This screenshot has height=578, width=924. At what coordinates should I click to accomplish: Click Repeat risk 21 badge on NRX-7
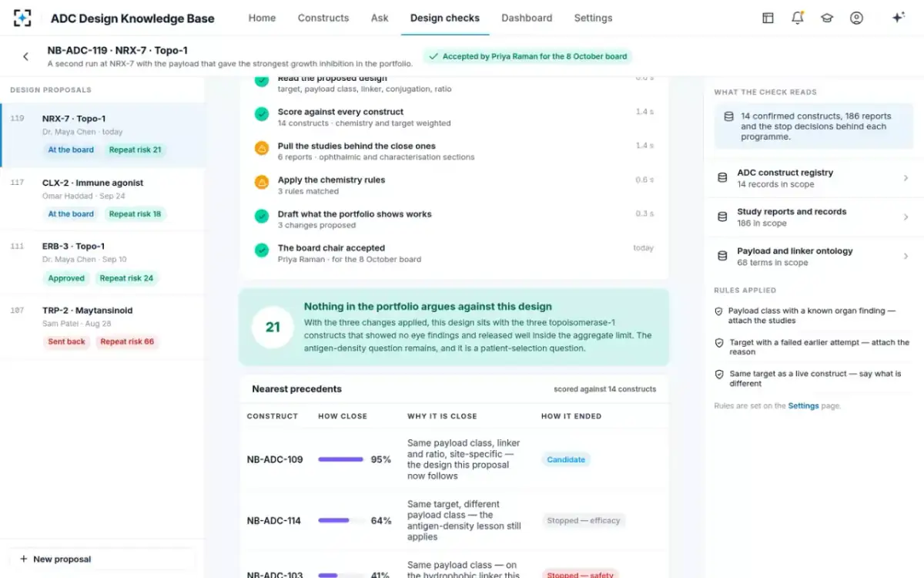(136, 150)
